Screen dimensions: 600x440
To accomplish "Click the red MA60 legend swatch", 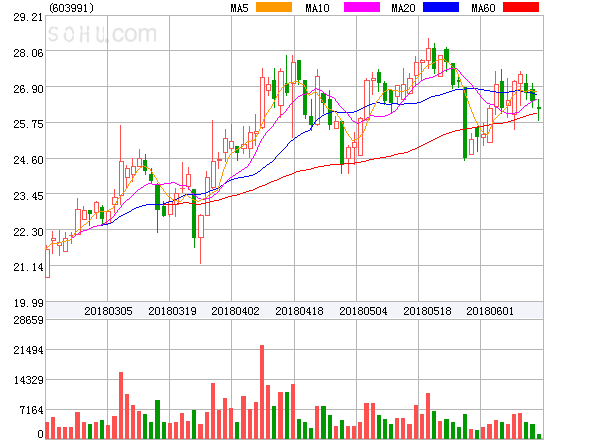I will click(x=521, y=7).
